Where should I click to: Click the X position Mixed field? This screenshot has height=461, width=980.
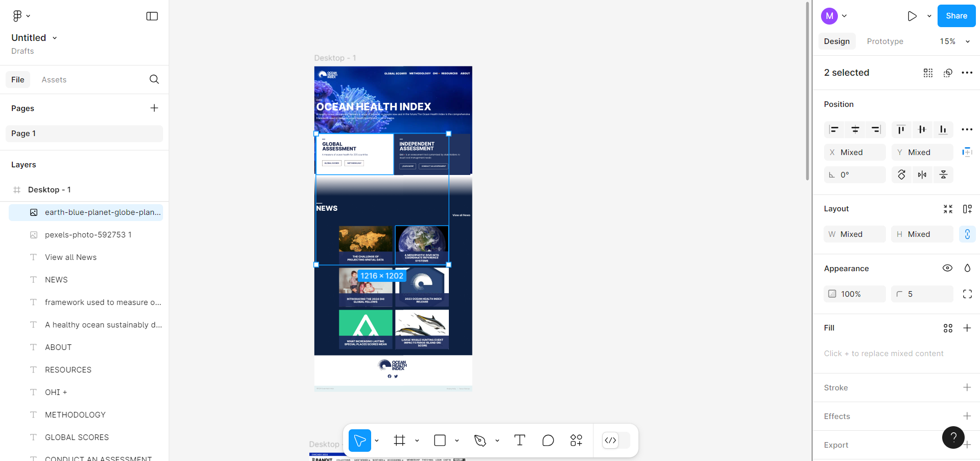[x=855, y=152]
